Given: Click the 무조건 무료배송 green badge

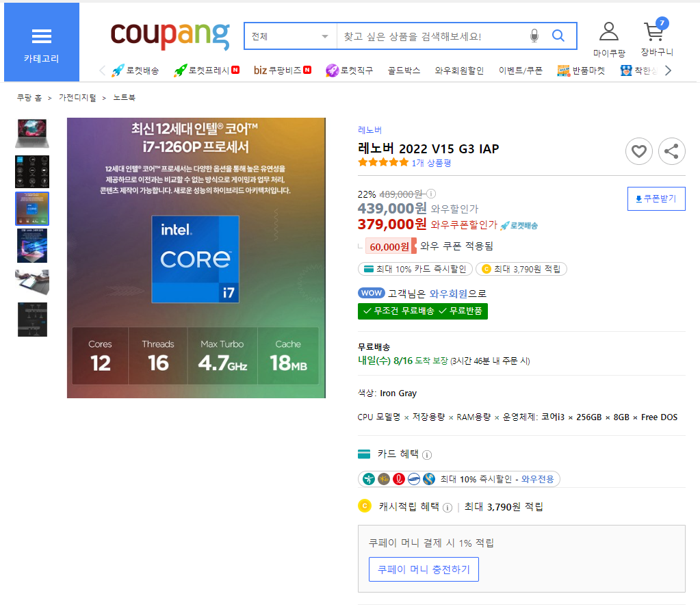Looking at the screenshot, I should tap(423, 311).
